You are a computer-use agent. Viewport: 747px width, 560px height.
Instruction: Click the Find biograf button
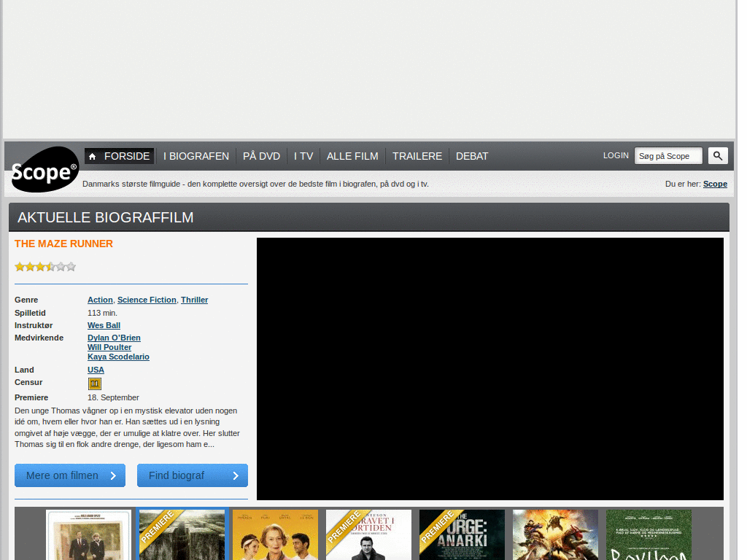193,475
